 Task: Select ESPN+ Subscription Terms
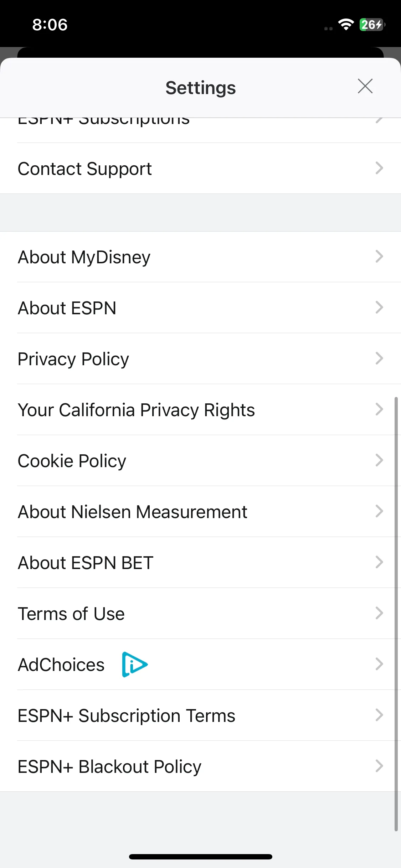[x=200, y=715]
